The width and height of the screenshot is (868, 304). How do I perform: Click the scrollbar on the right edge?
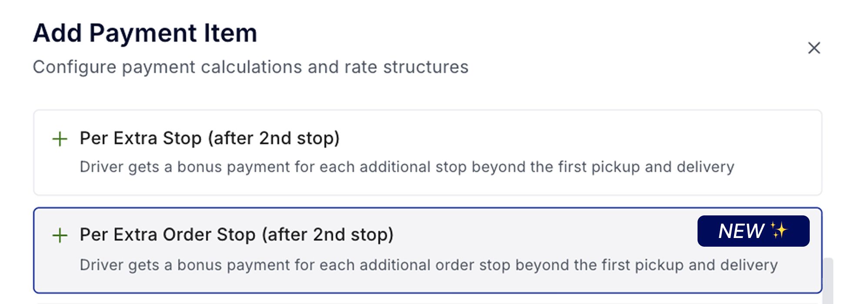coord(828,280)
